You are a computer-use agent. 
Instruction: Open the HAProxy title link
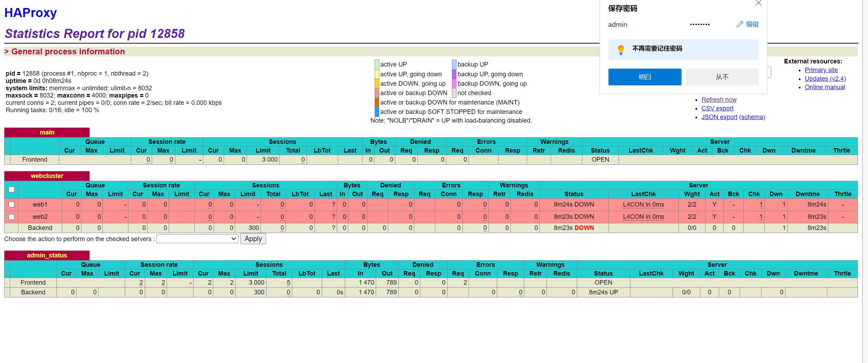pyautogui.click(x=31, y=13)
